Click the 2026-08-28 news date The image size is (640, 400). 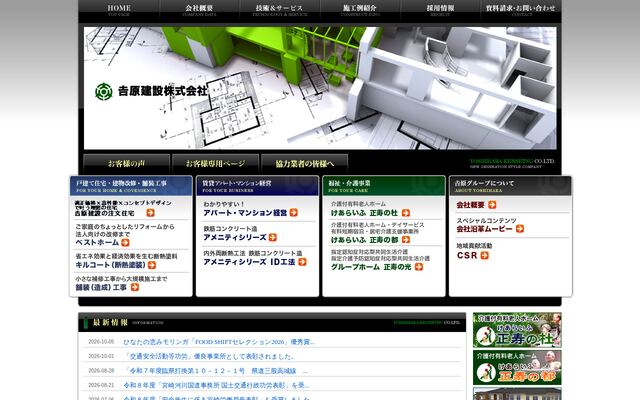click(101, 371)
